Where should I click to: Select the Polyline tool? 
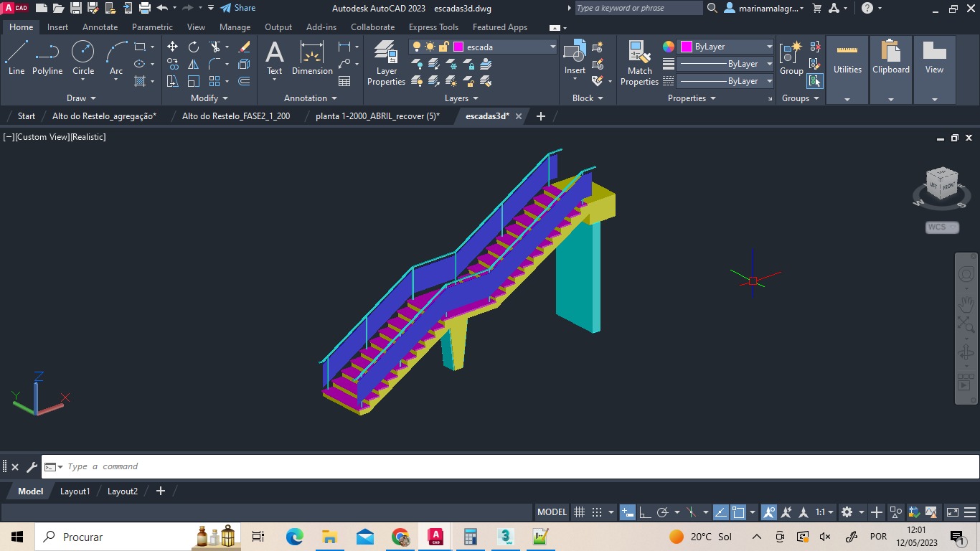pyautogui.click(x=47, y=58)
